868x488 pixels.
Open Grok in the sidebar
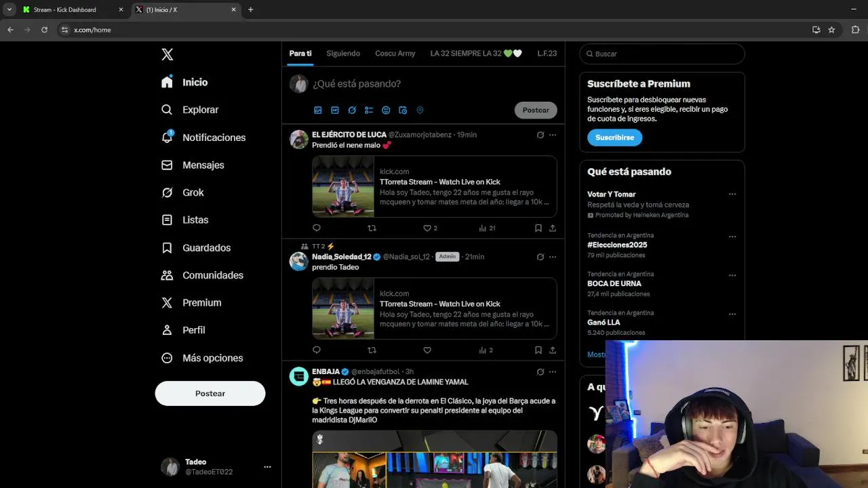point(182,192)
